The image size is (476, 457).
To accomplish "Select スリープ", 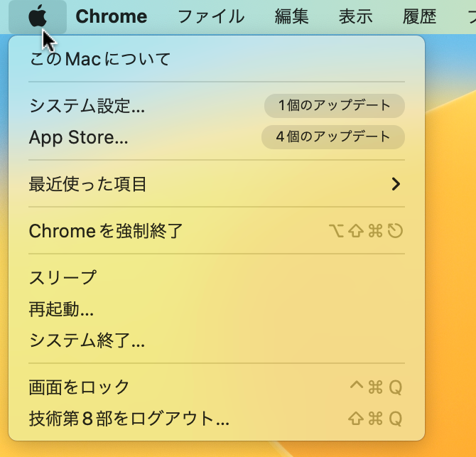I will (x=217, y=277).
